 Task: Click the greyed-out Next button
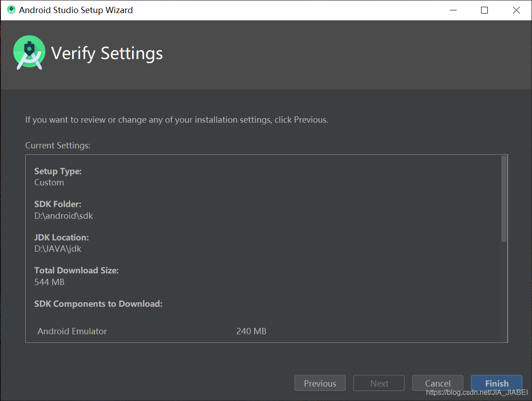(379, 383)
